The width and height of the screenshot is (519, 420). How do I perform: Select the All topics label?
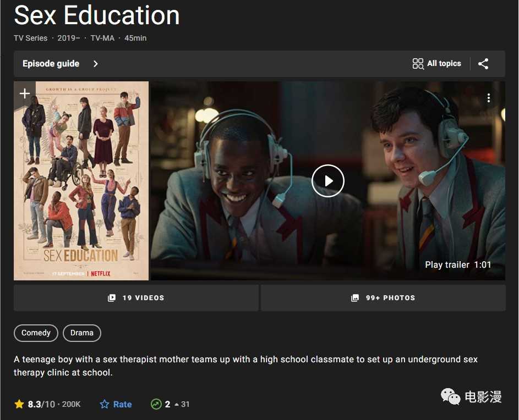coord(444,64)
